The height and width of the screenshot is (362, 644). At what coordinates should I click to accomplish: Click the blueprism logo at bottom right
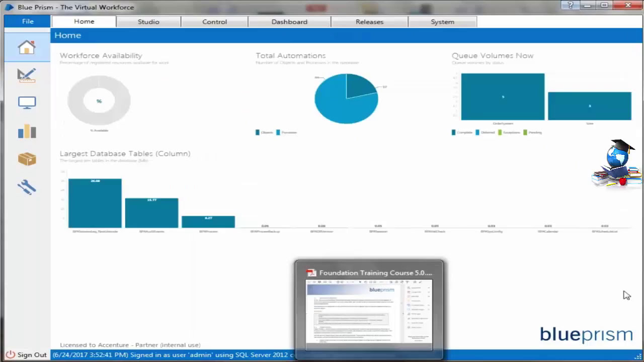586,334
